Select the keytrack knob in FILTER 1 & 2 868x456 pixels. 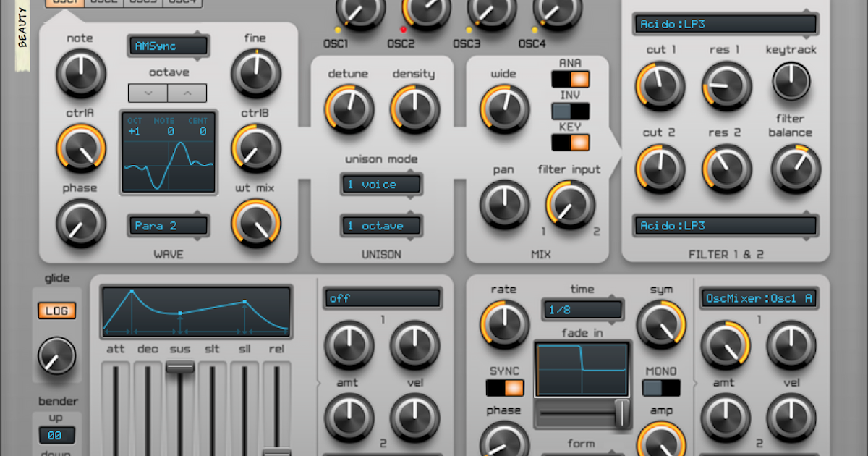pyautogui.click(x=791, y=83)
